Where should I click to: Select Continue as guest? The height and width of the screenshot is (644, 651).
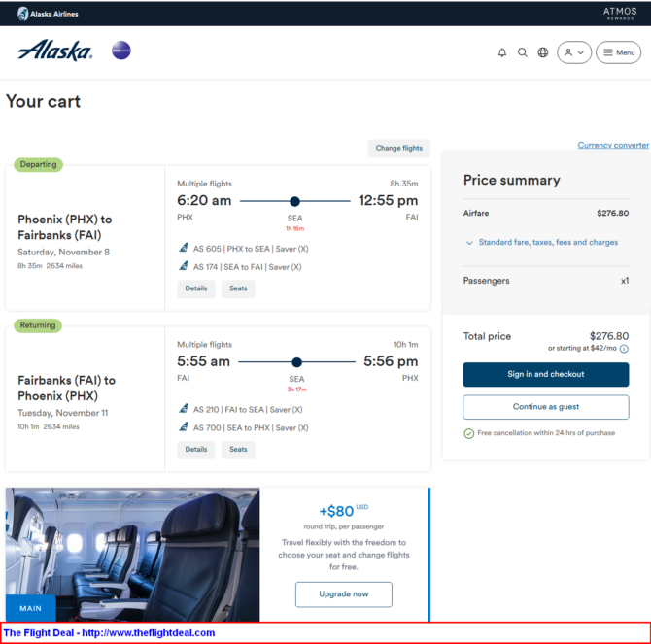[x=546, y=407]
